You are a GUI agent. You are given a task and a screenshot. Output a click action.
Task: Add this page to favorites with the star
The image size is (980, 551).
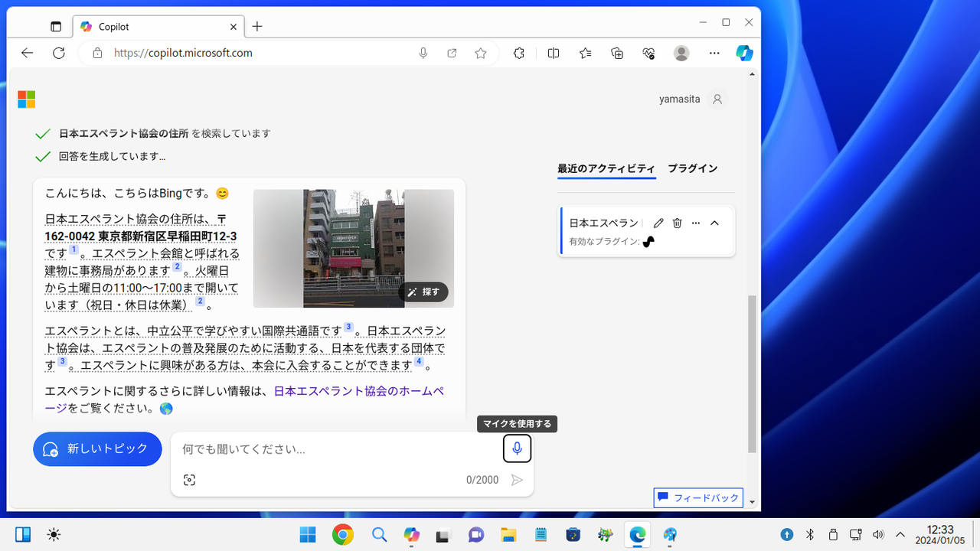[481, 53]
